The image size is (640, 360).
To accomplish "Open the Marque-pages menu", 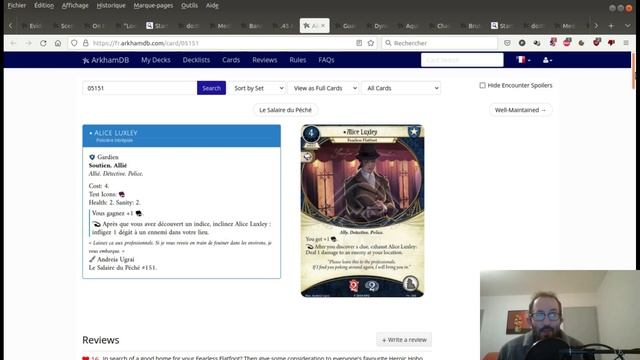I will (153, 5).
